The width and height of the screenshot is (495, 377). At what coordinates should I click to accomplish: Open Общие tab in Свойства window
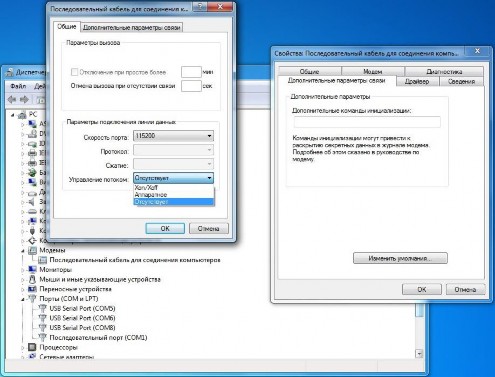[x=309, y=71]
